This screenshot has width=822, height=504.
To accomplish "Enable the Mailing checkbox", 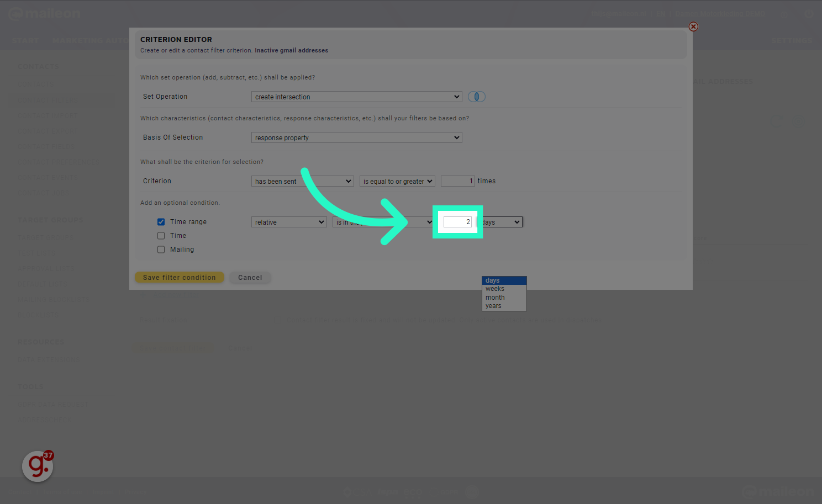I will (x=161, y=250).
